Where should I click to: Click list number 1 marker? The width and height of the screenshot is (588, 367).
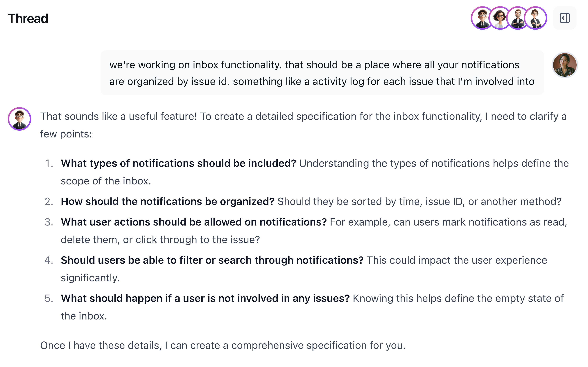[49, 163]
